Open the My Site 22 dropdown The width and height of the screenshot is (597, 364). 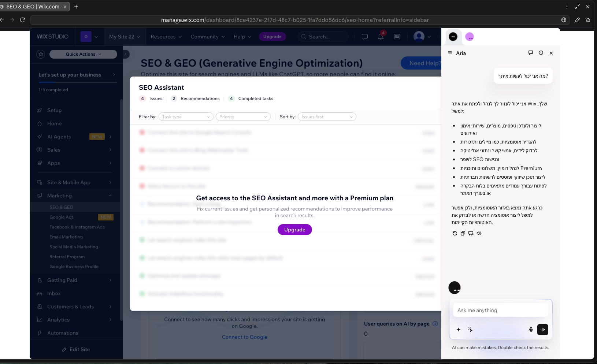click(x=125, y=37)
